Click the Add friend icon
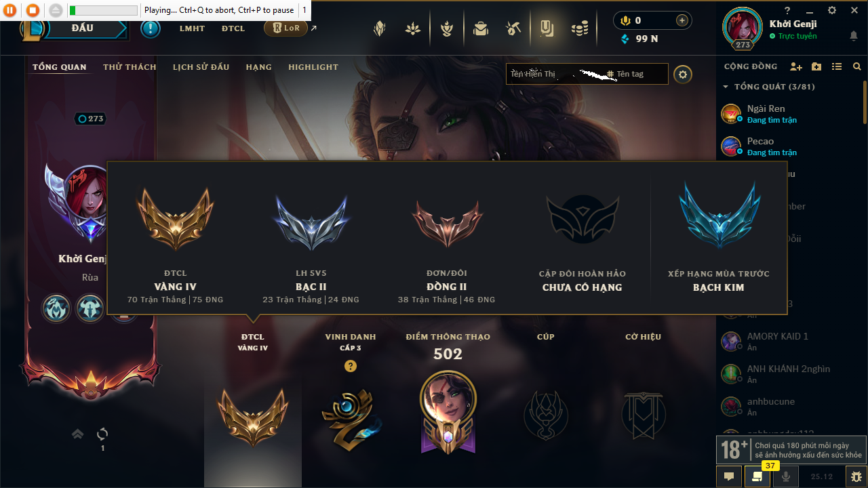The image size is (868, 488). tap(796, 66)
